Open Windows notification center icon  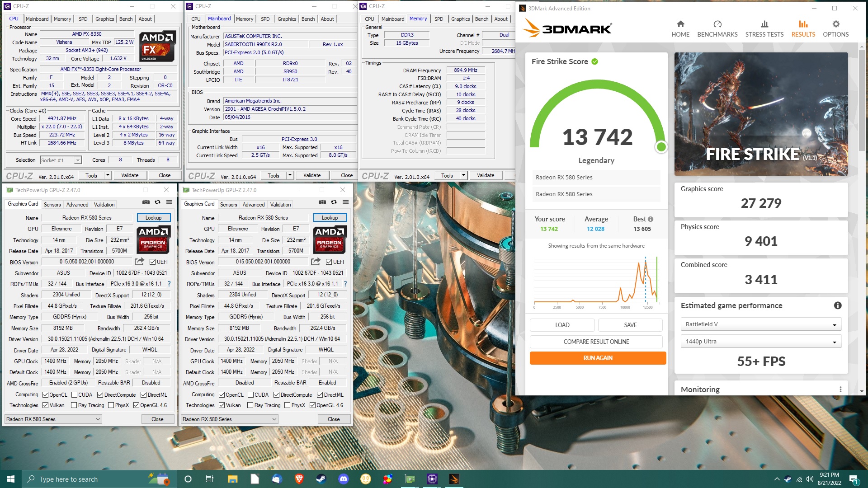point(854,479)
